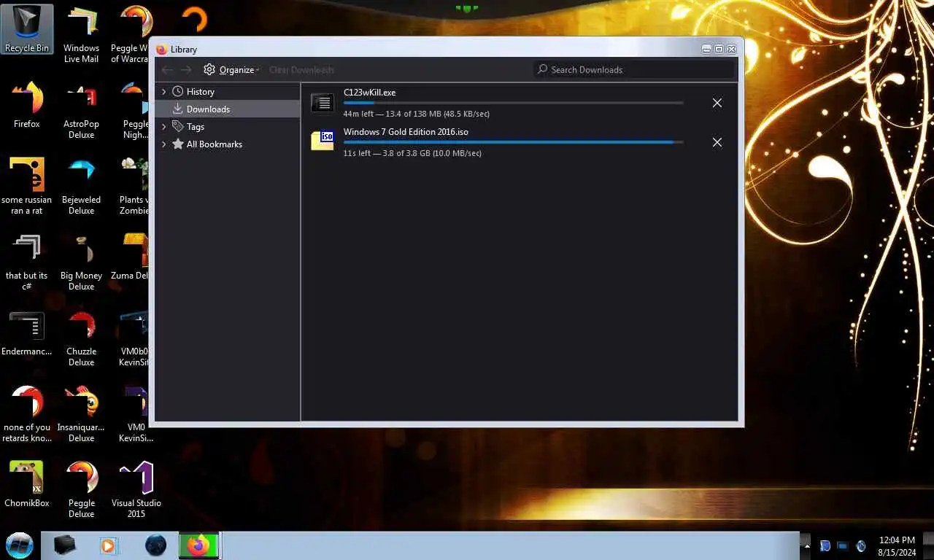Minimize the Library window
Screen dimensions: 934x560
point(706,49)
